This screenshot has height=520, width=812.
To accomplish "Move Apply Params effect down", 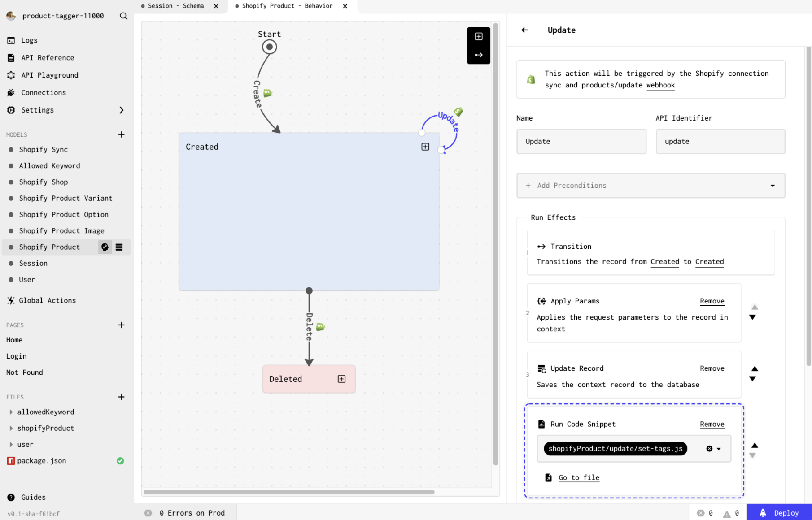I will pos(753,317).
